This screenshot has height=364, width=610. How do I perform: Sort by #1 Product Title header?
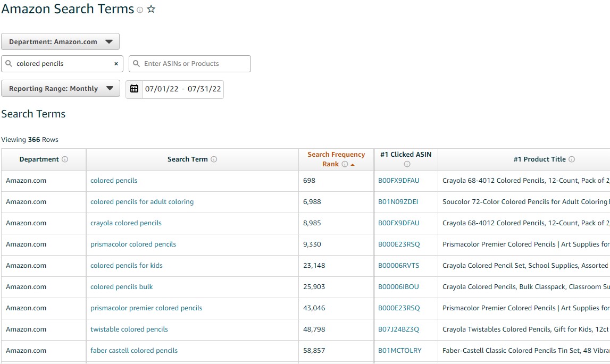coord(540,159)
